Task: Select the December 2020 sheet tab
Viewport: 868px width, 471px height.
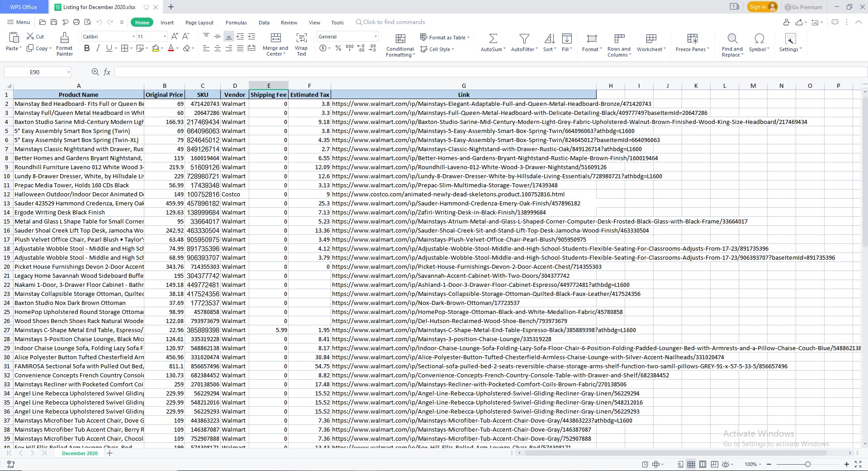Action: [x=80, y=453]
